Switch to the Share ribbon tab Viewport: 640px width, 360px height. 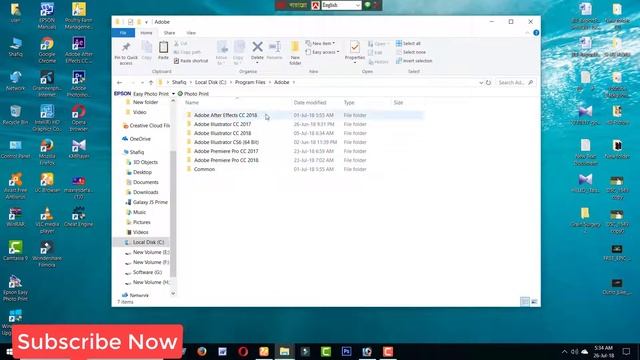(169, 33)
